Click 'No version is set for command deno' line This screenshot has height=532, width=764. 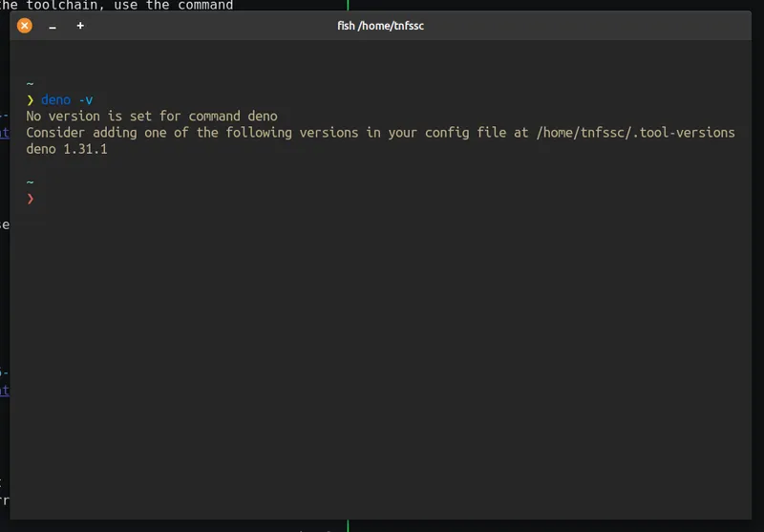click(x=152, y=116)
